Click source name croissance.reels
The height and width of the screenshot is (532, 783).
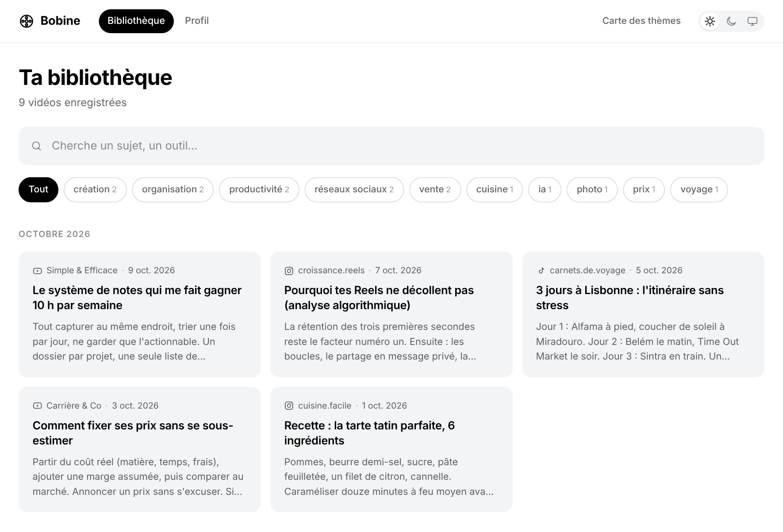tap(331, 271)
